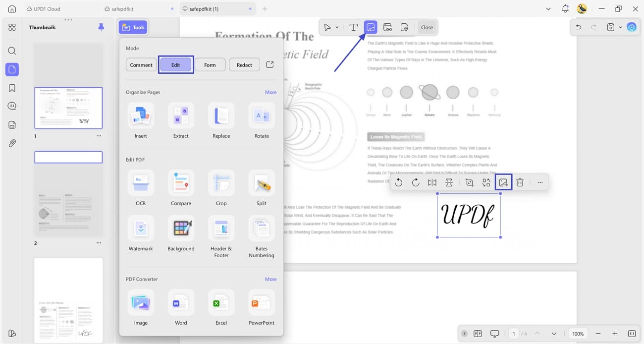Go to the next page

[554, 334]
